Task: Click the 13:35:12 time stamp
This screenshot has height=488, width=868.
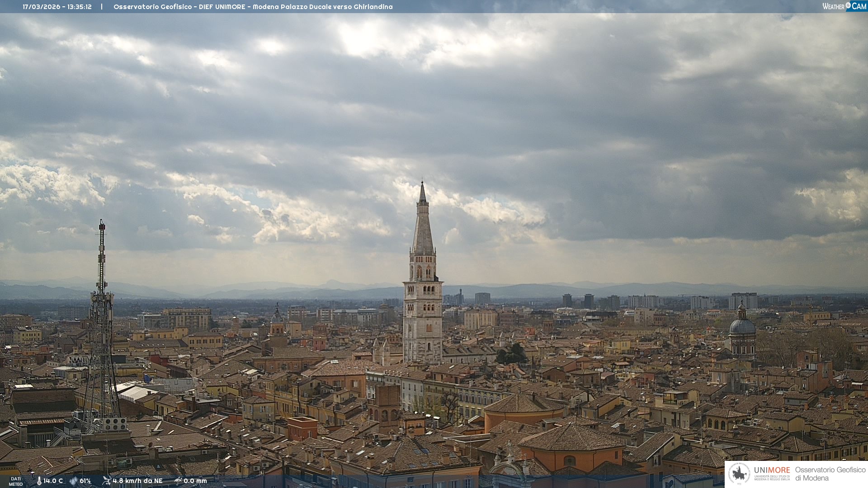Action: (x=80, y=7)
